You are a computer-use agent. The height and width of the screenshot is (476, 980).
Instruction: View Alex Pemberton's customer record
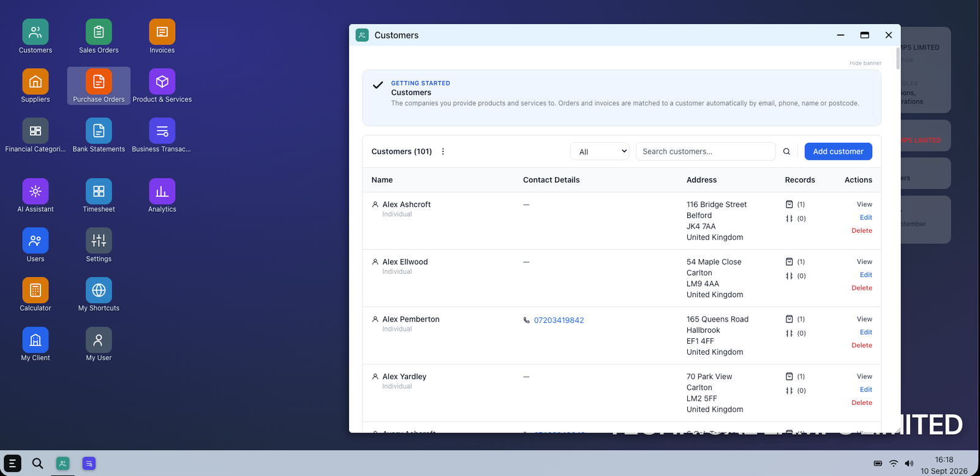coord(864,319)
